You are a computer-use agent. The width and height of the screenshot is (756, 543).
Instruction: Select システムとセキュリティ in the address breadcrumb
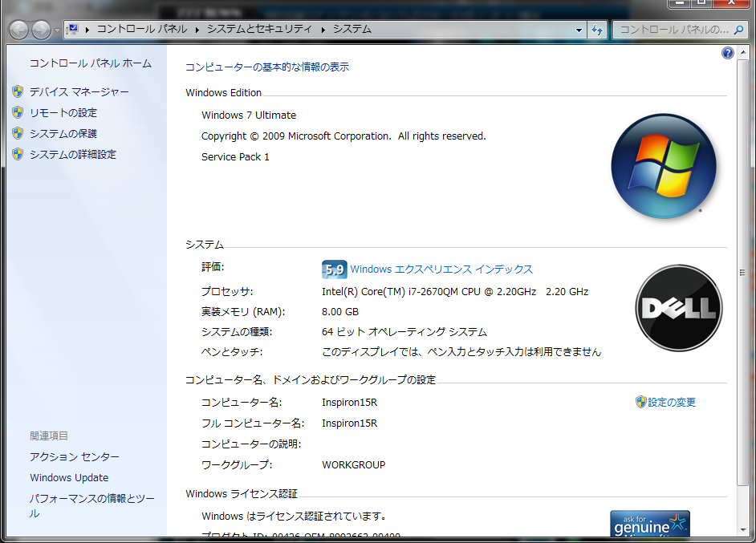tap(259, 29)
